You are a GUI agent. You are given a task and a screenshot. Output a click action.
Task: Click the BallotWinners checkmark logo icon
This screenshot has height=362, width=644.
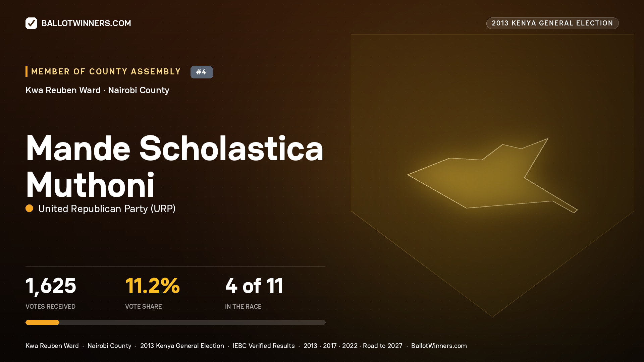31,23
